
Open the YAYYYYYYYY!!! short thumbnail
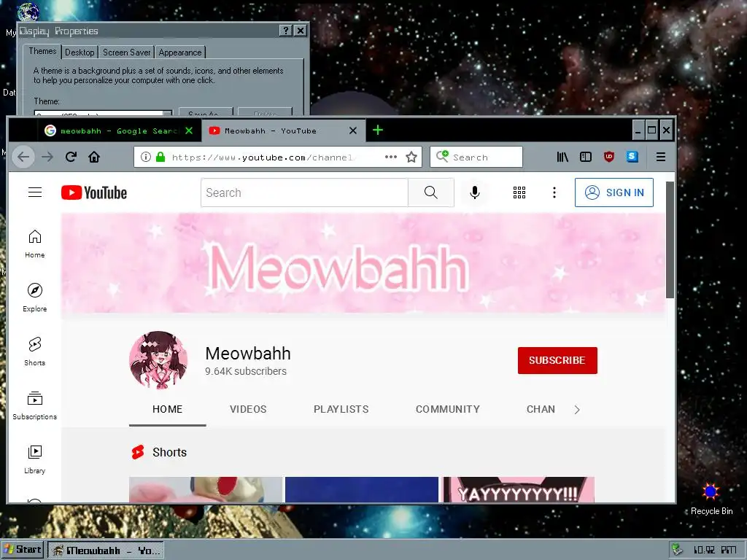click(519, 490)
